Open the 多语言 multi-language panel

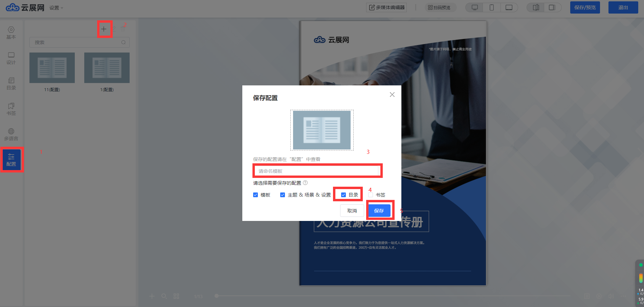[x=11, y=134]
